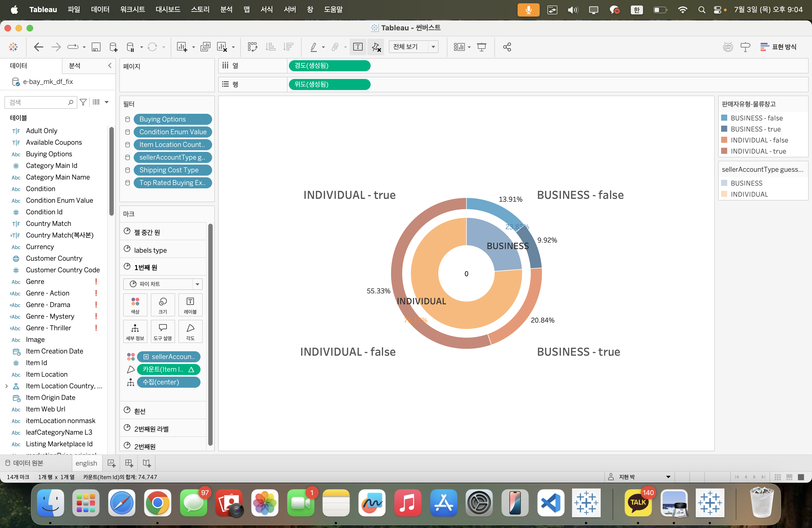Open the new worksheet dropdown arrow
Viewport: 812px width, 528px height.
(193, 47)
